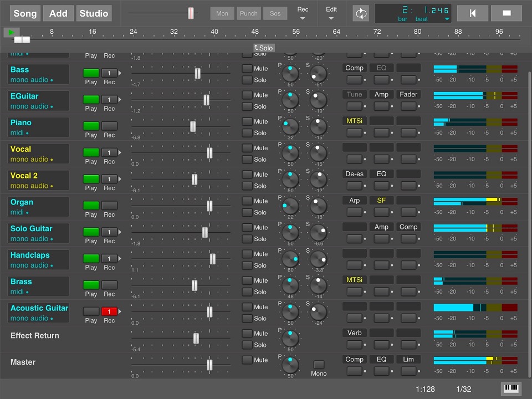Viewport: 532px width, 399px height.
Task: Solo the Vocal track
Action: pos(247,160)
